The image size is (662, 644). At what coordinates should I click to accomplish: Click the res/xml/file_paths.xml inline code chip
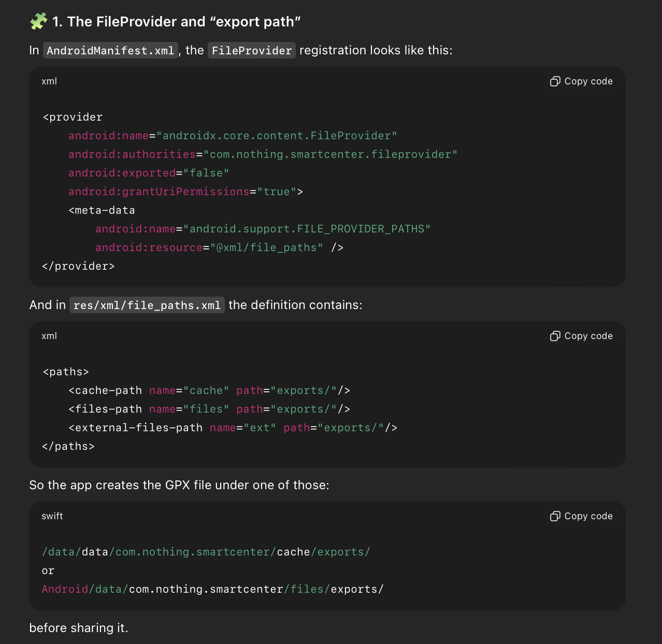click(147, 305)
